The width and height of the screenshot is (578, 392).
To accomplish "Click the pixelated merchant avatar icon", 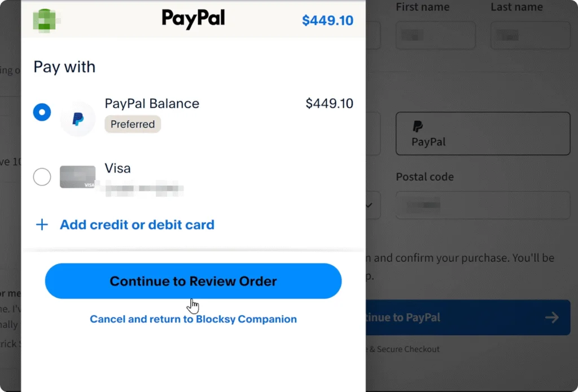I will click(46, 20).
